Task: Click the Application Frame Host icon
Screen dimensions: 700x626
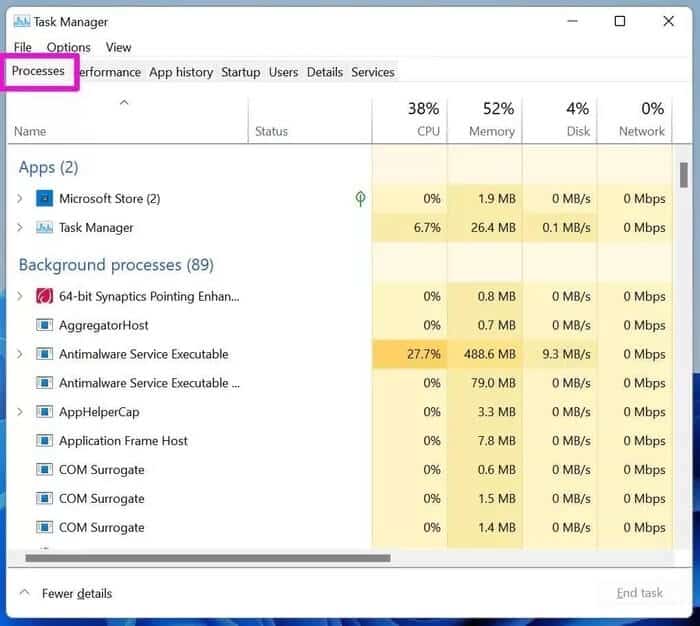Action: point(44,441)
